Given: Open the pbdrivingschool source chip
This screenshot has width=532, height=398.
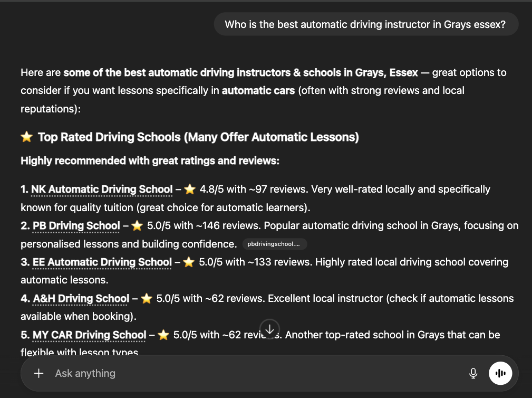Looking at the screenshot, I should [274, 244].
